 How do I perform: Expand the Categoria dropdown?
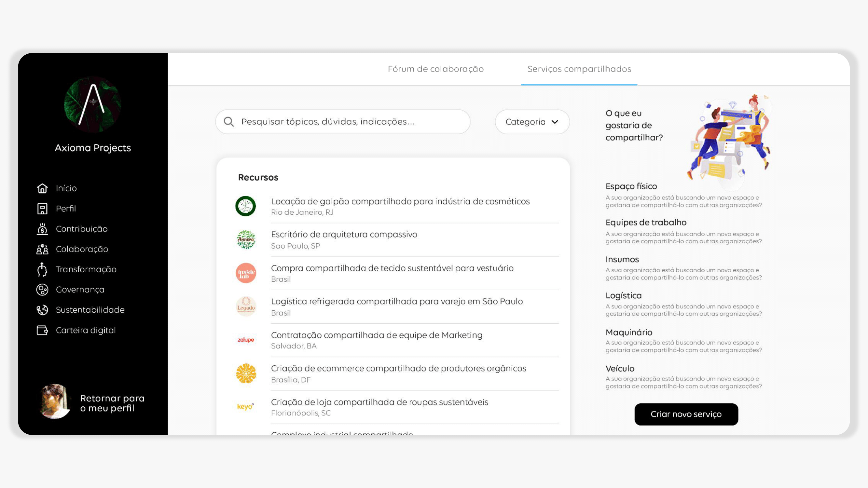tap(532, 122)
